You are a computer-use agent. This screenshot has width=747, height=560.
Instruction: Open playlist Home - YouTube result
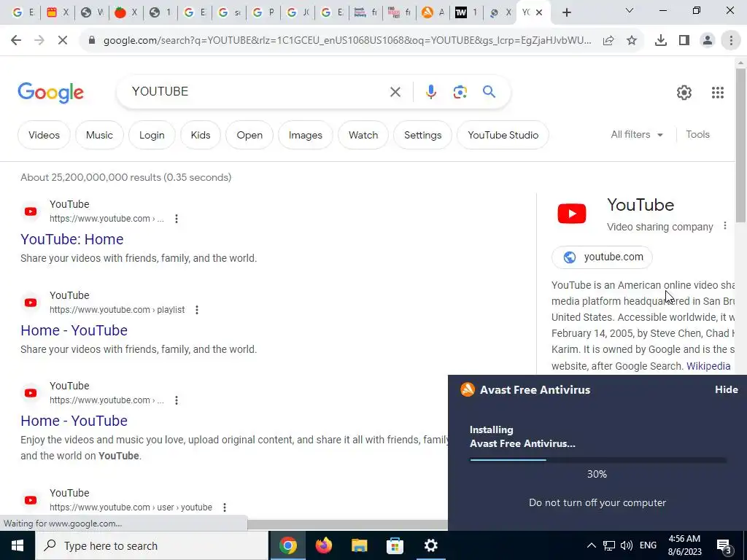tap(74, 330)
